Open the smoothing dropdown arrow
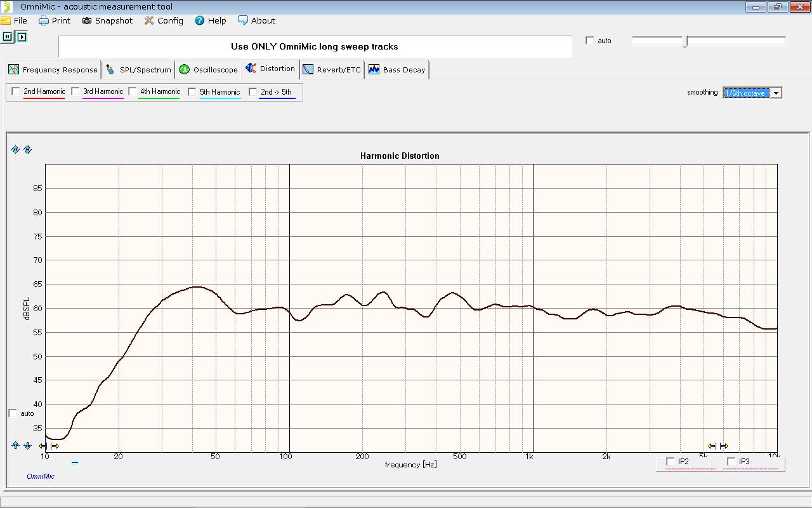 click(x=776, y=93)
